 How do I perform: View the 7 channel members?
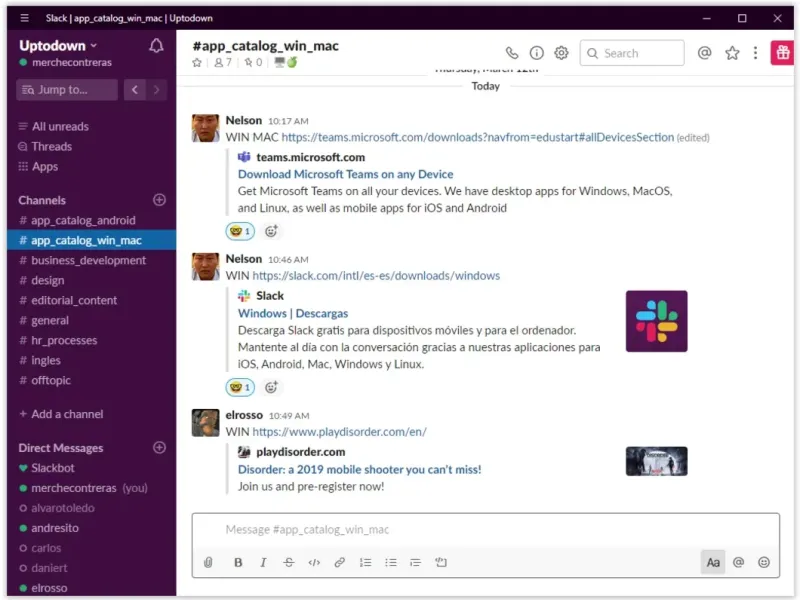(223, 63)
